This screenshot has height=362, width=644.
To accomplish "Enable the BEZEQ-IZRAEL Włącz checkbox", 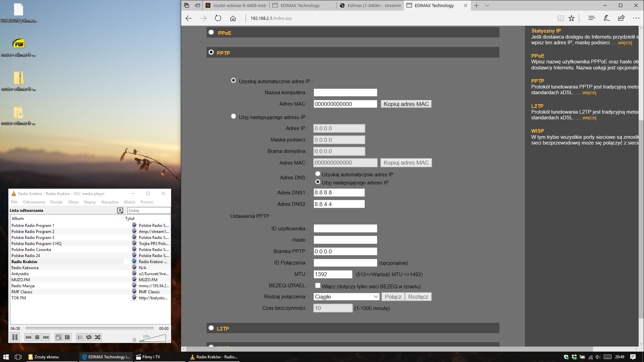I will coord(318,286).
